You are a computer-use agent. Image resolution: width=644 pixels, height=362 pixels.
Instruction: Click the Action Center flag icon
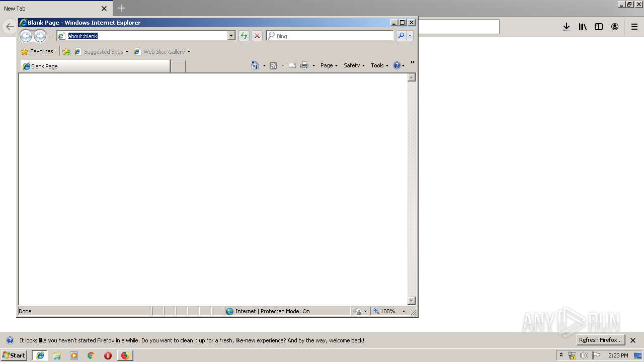pos(596,355)
